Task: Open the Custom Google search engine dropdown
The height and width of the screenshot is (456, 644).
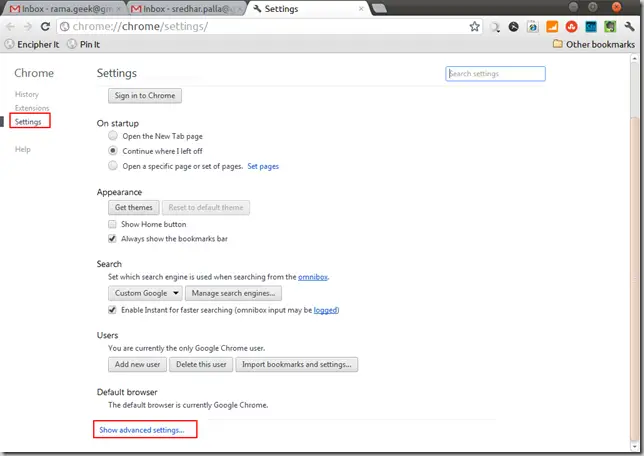Action: (x=145, y=293)
